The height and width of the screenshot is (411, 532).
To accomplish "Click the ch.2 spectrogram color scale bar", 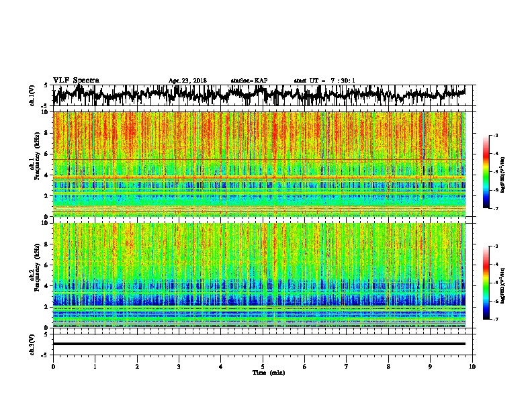I will point(486,283).
